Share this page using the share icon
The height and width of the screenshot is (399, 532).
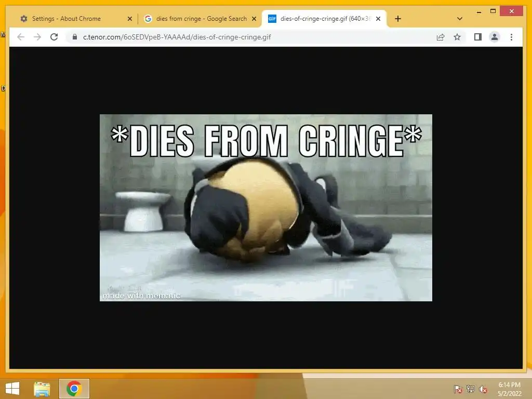click(441, 37)
